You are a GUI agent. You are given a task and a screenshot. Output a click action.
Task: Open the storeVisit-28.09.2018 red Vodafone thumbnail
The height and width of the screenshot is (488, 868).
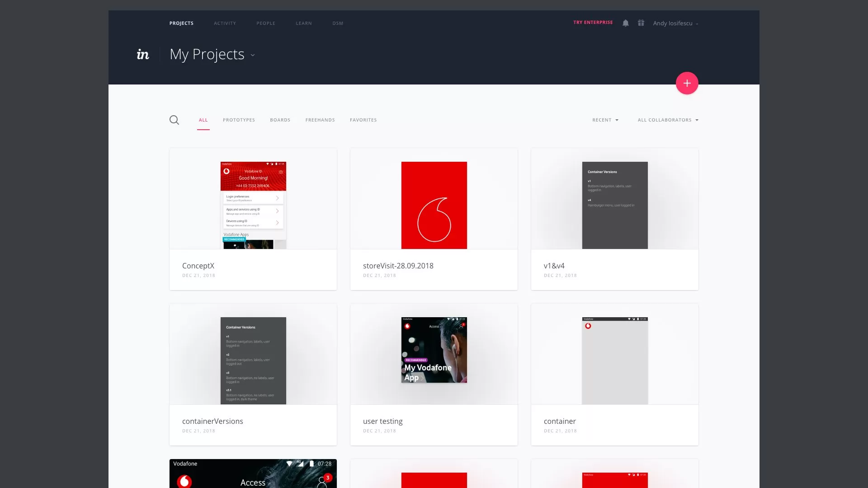[x=434, y=205]
